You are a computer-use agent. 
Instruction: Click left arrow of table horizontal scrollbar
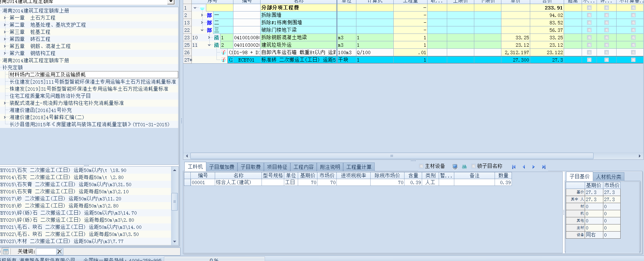pyautogui.click(x=187, y=156)
